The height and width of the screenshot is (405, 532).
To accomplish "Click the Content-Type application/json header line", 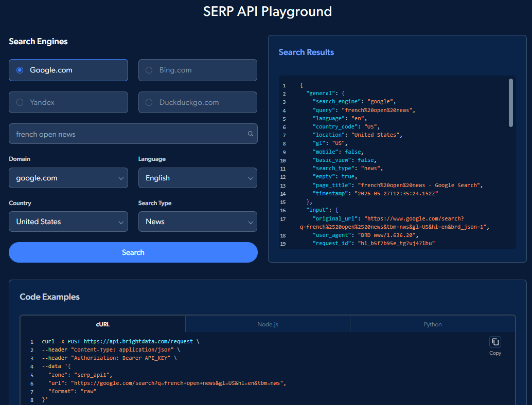I will pyautogui.click(x=111, y=350).
